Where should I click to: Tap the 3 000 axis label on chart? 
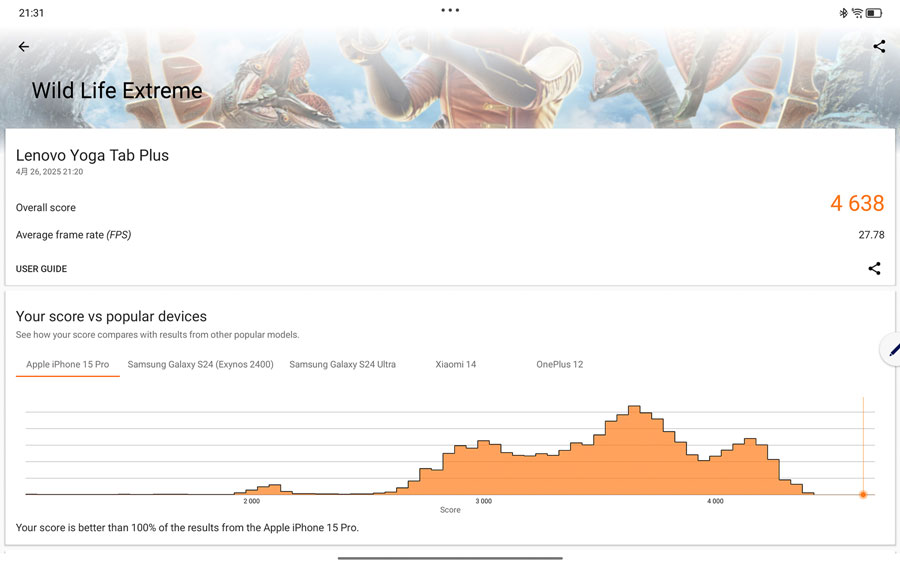tap(483, 501)
